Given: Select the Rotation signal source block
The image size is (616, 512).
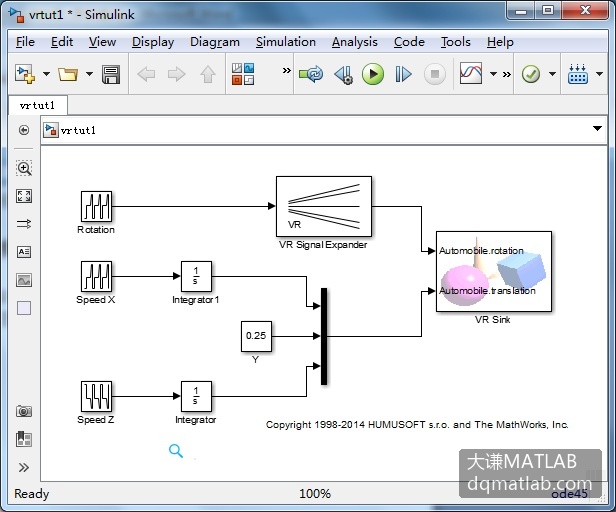Looking at the screenshot, I should [x=96, y=206].
